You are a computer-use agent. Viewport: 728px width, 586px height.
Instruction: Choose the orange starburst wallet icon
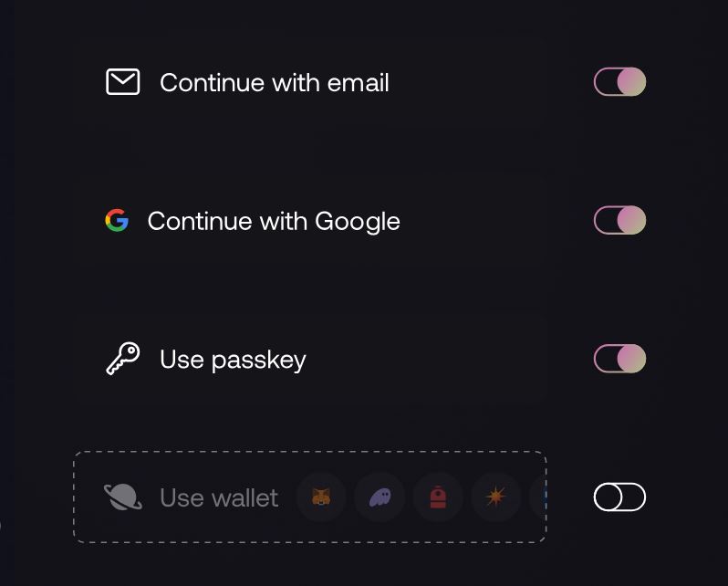pos(495,497)
